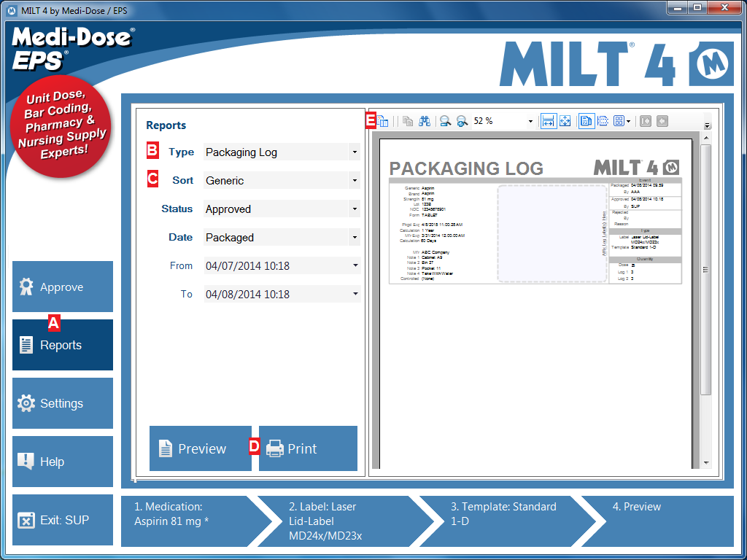Click the Approve ribbon badge icon

click(x=26, y=287)
